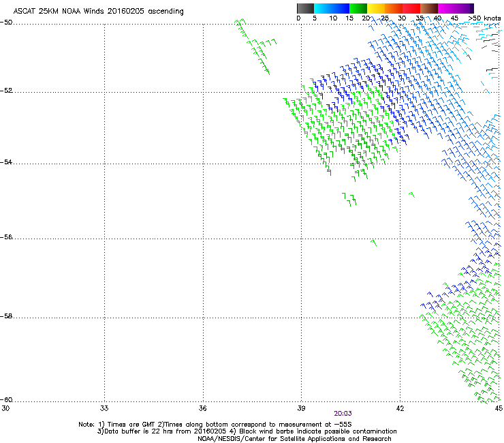Click the red 30-35 knots legend swatch

click(x=411, y=8)
